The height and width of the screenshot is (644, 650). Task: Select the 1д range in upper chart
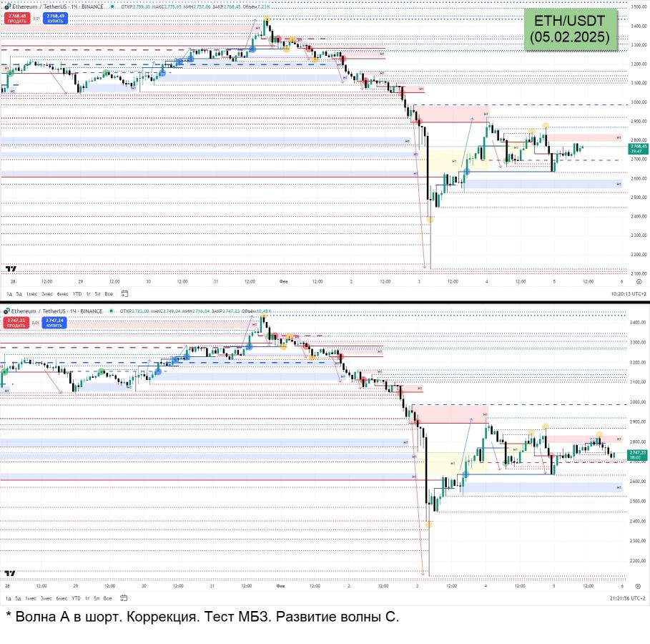[x=9, y=293]
